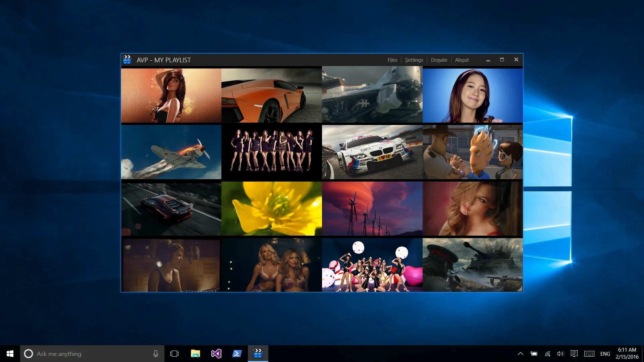
Task: Toggle mute via the speaker tray icon
Action: click(560, 353)
